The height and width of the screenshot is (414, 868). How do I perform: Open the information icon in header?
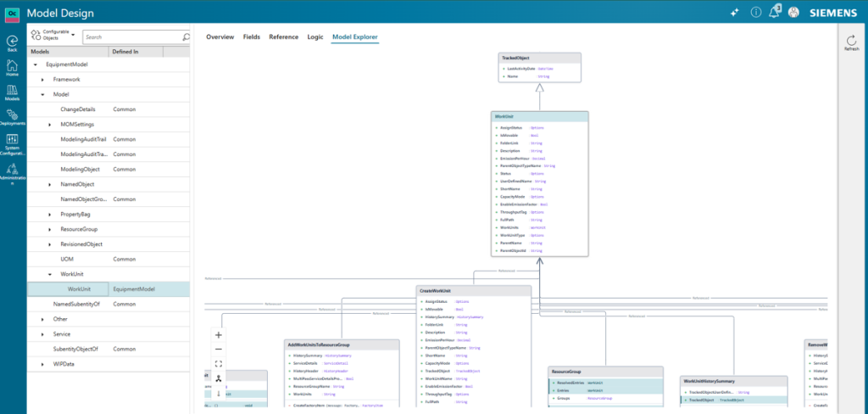pos(755,13)
